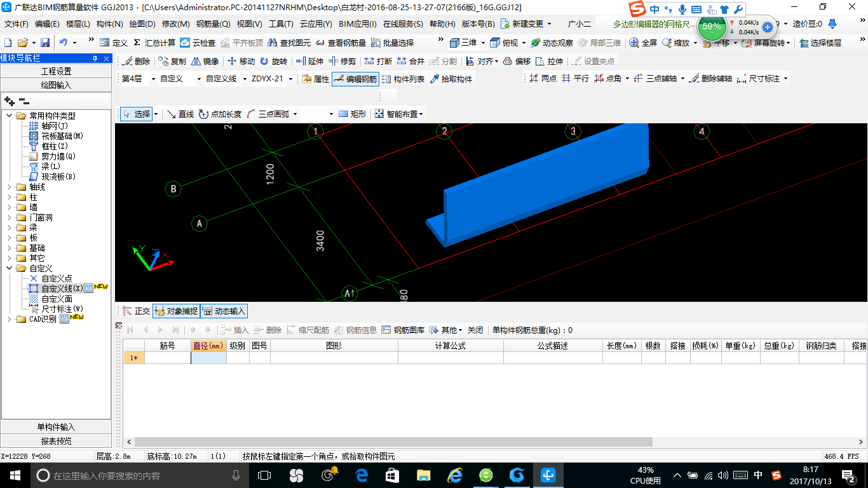Toggle 对象捕捉 object snap
The width and height of the screenshot is (868, 488).
(x=175, y=311)
